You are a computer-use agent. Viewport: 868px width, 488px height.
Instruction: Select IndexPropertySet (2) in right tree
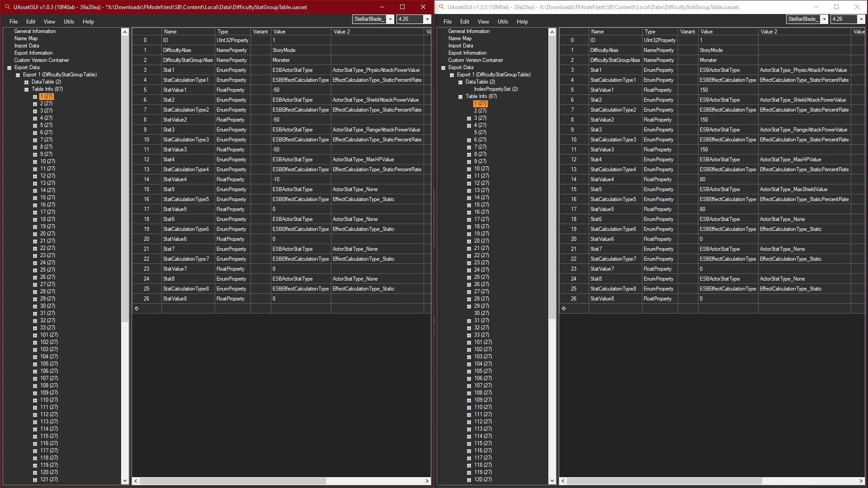click(x=495, y=89)
